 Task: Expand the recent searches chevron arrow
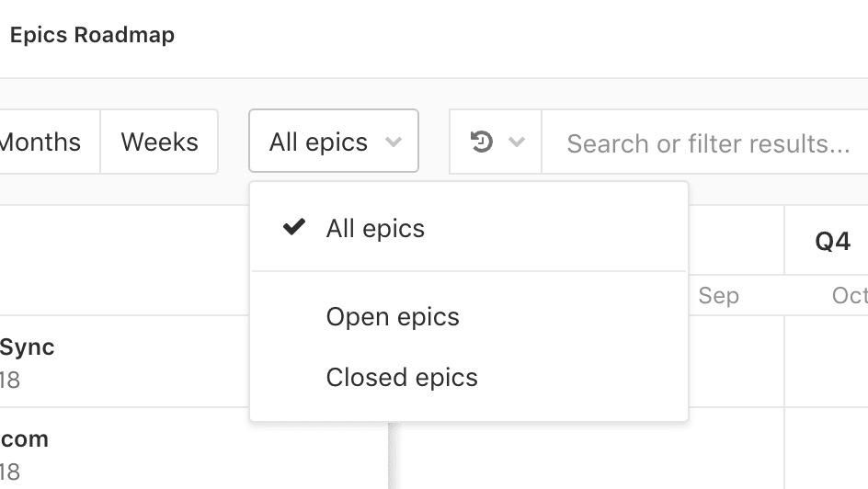(517, 142)
